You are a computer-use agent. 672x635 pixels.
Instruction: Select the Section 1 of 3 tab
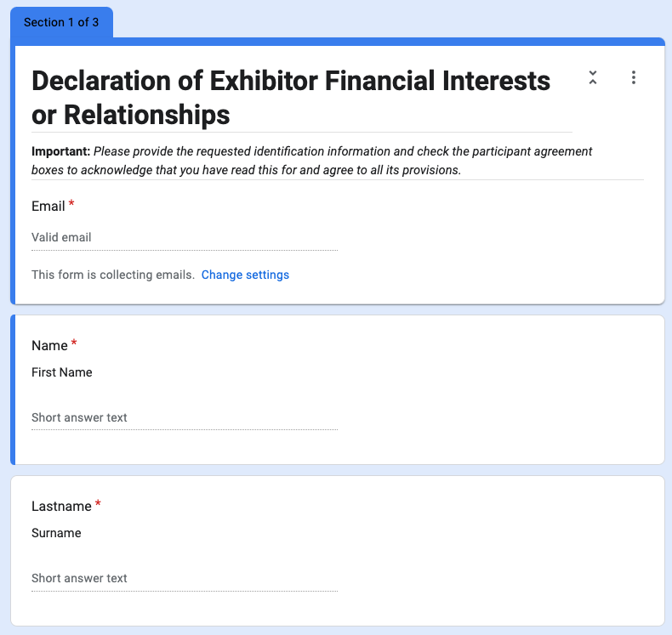pyautogui.click(x=61, y=23)
